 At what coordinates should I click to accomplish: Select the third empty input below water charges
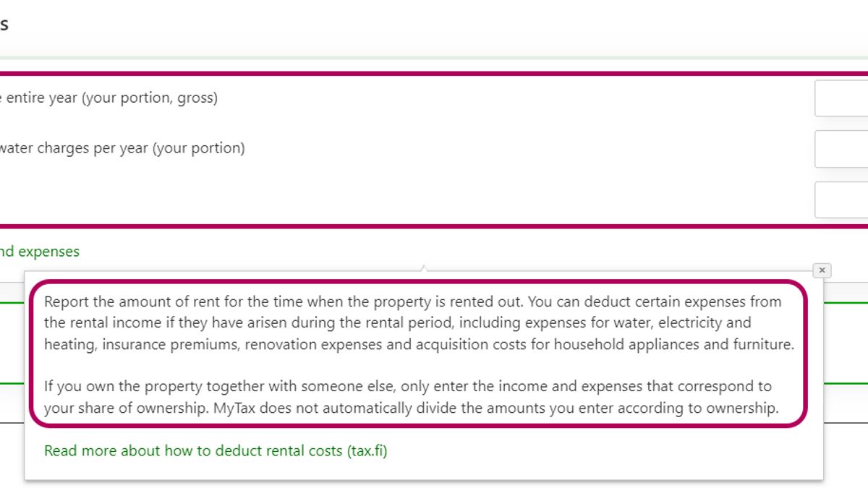click(841, 200)
